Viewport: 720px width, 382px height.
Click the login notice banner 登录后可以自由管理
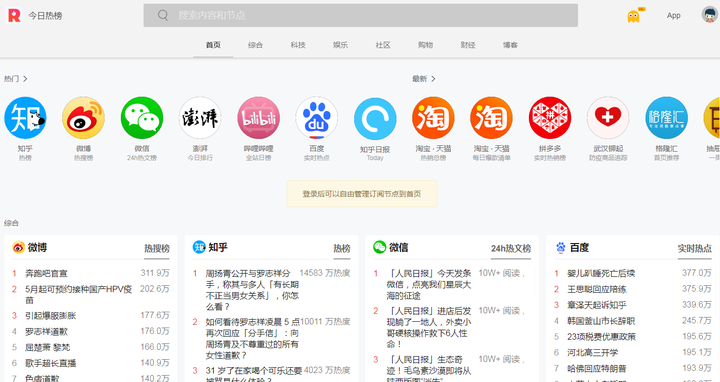362,194
